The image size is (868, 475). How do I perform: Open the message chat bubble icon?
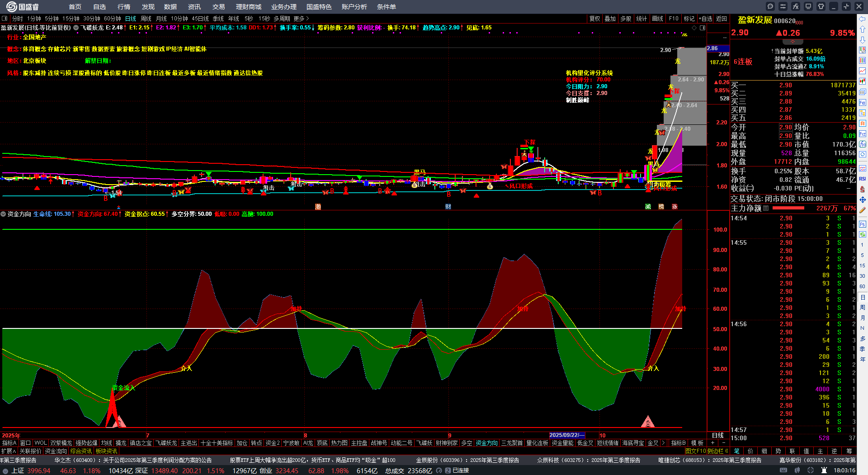[x=770, y=6]
